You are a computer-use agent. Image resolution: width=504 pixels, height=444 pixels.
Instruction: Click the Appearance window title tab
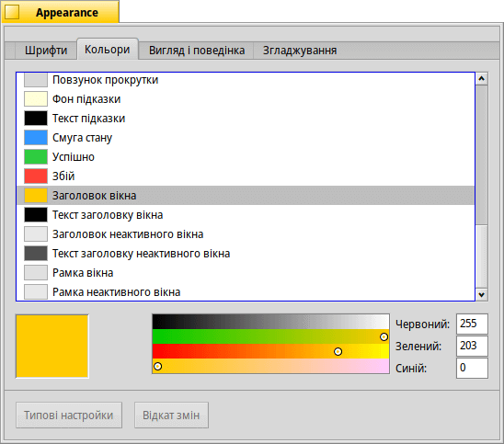[x=61, y=12]
